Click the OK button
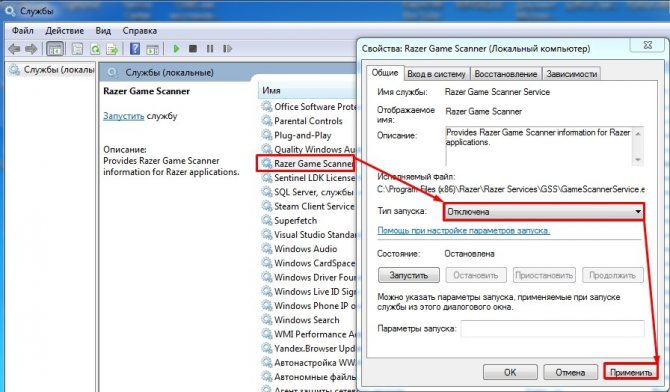670x392 pixels. point(510,372)
